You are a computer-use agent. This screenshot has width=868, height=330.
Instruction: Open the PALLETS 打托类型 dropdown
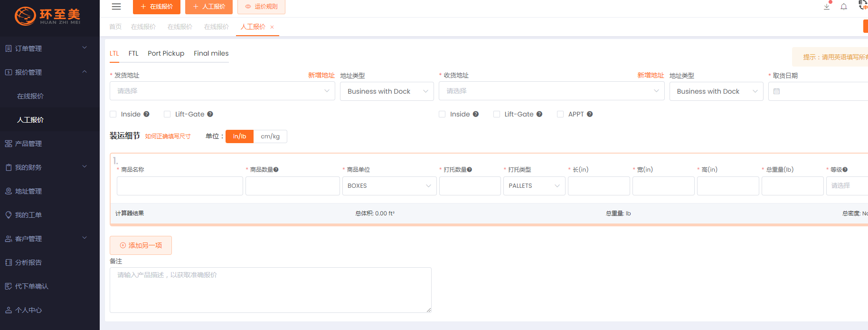(x=534, y=186)
